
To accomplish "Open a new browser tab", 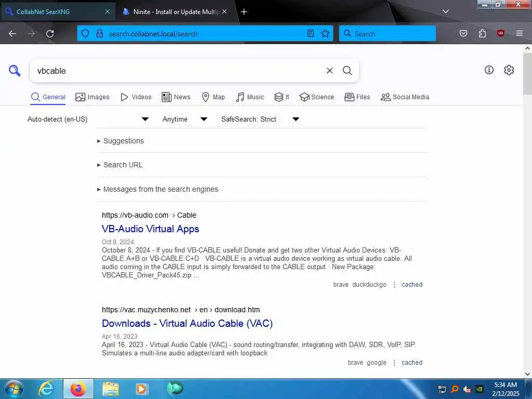I will 244,12.
